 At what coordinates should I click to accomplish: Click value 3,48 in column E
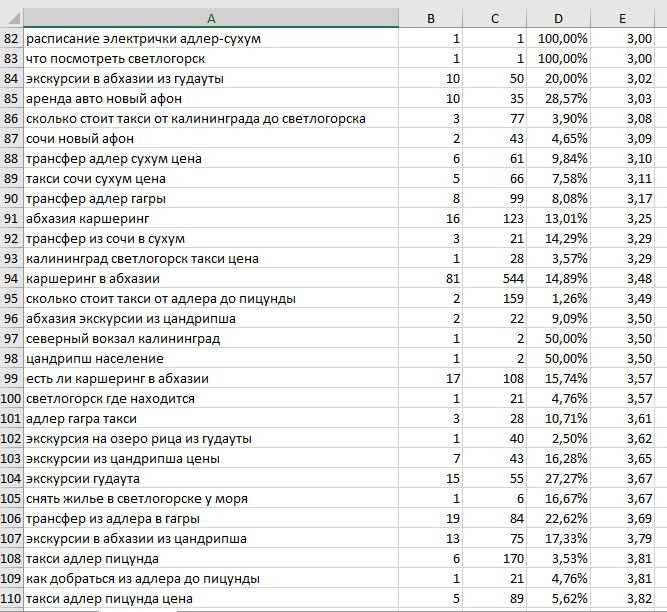point(622,278)
